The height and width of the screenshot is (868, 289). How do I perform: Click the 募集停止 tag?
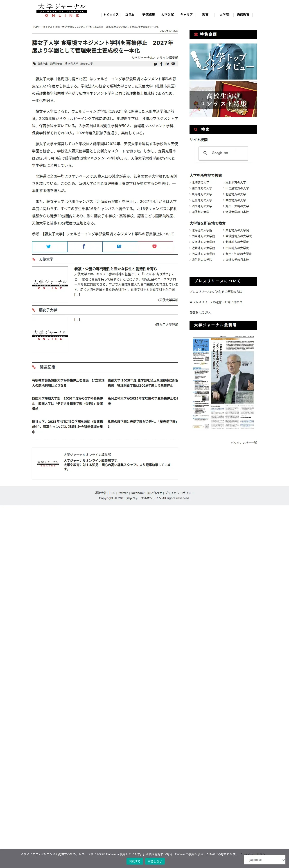click(x=42, y=64)
